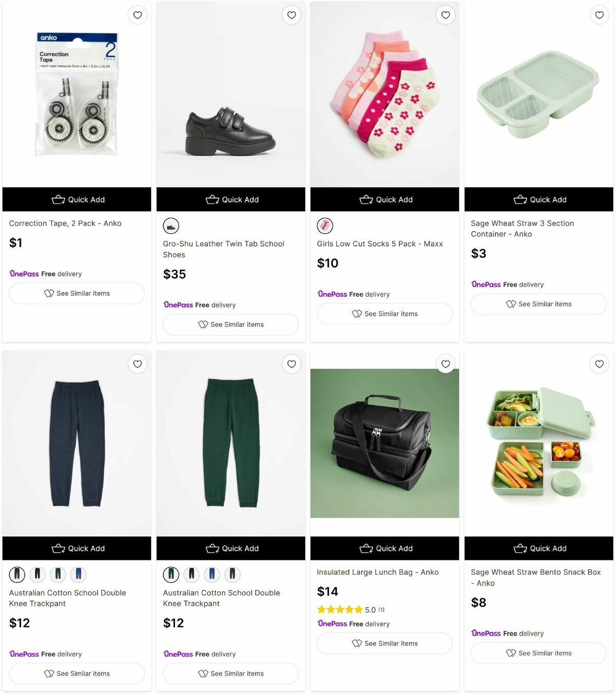Click the black shoe variant icon under school shoes
This screenshot has height=695, width=616.
[x=171, y=226]
